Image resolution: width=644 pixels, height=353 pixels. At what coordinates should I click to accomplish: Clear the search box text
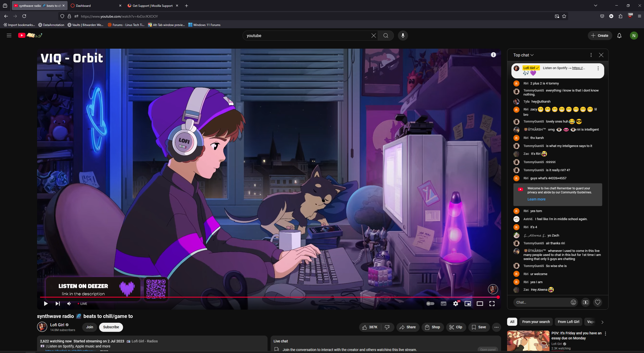(373, 36)
